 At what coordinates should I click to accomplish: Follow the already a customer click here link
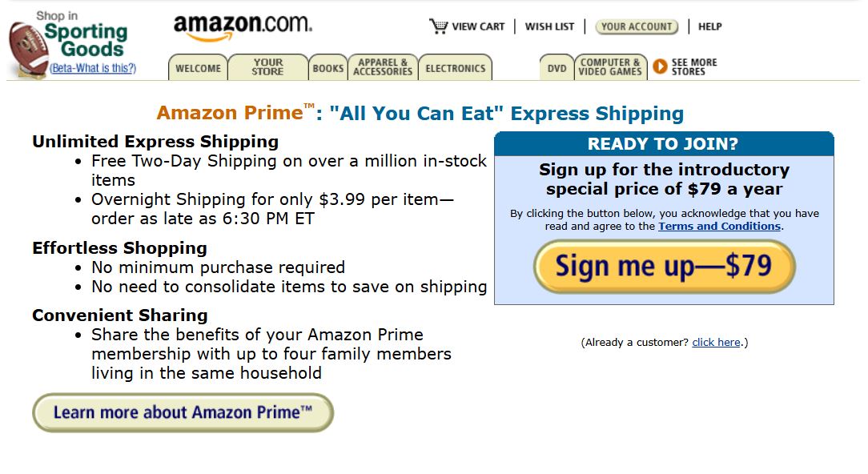point(716,342)
